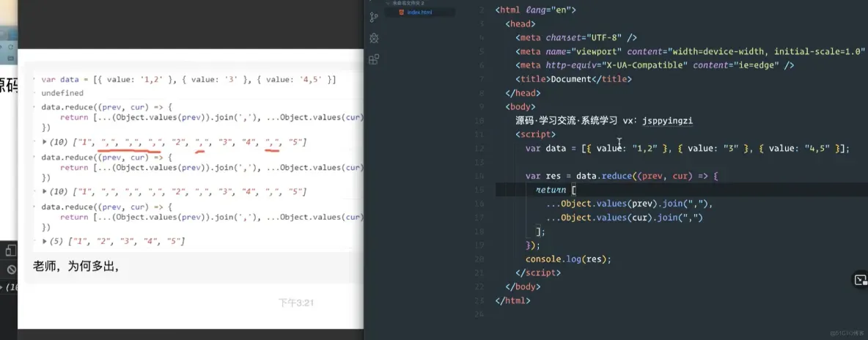
Task: Click the X-UA-Compatible meta tag line
Action: (x=655, y=65)
